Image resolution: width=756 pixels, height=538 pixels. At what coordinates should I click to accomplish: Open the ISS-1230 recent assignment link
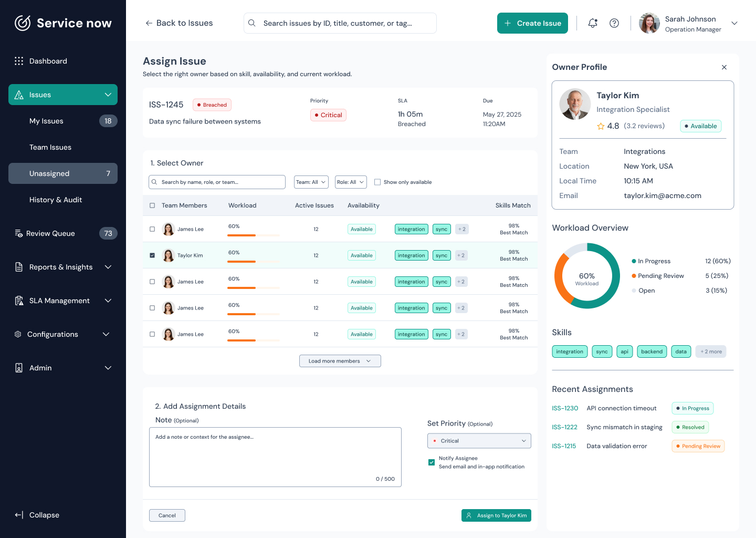[565, 408]
